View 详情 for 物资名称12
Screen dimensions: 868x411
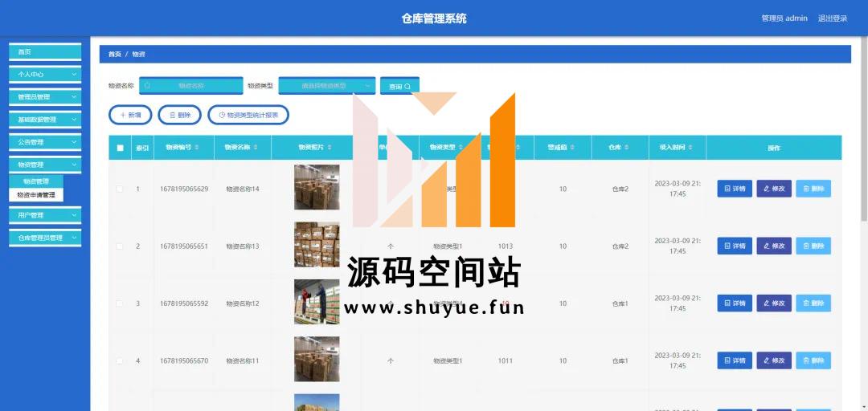(735, 303)
